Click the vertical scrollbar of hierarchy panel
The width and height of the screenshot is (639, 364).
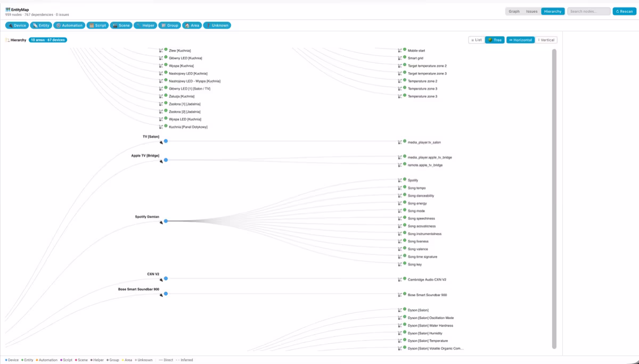coord(554,199)
